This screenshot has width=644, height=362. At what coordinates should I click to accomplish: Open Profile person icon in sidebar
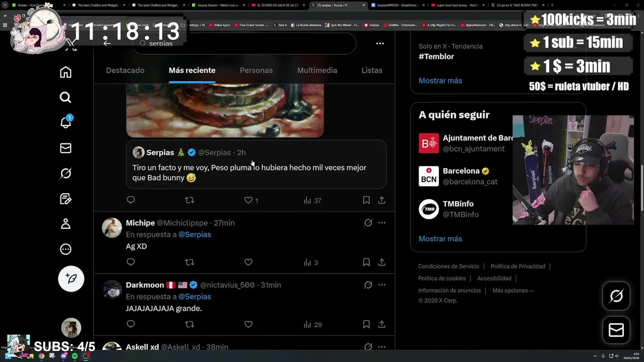[65, 224]
